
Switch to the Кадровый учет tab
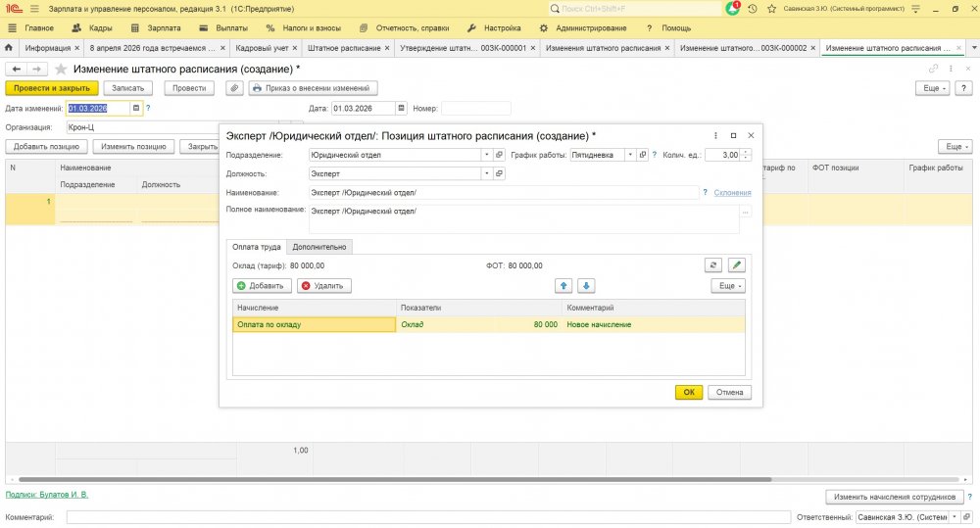point(262,48)
